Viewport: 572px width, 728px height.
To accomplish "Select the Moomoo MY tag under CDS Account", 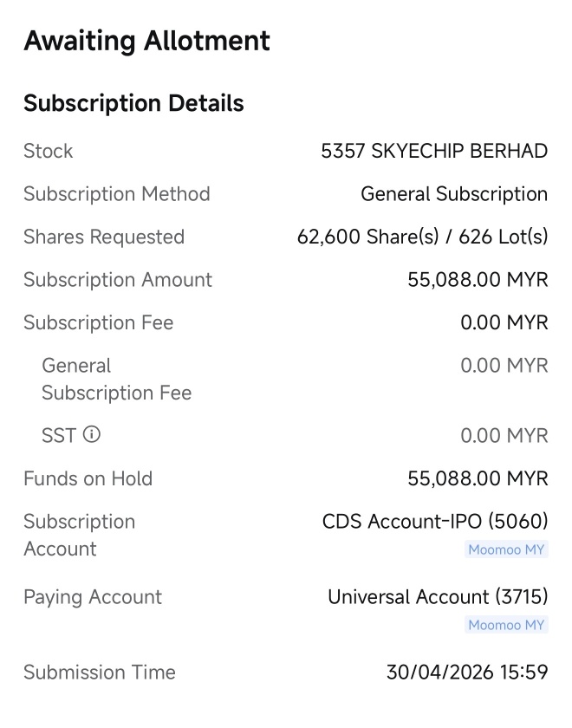I will (x=506, y=549).
